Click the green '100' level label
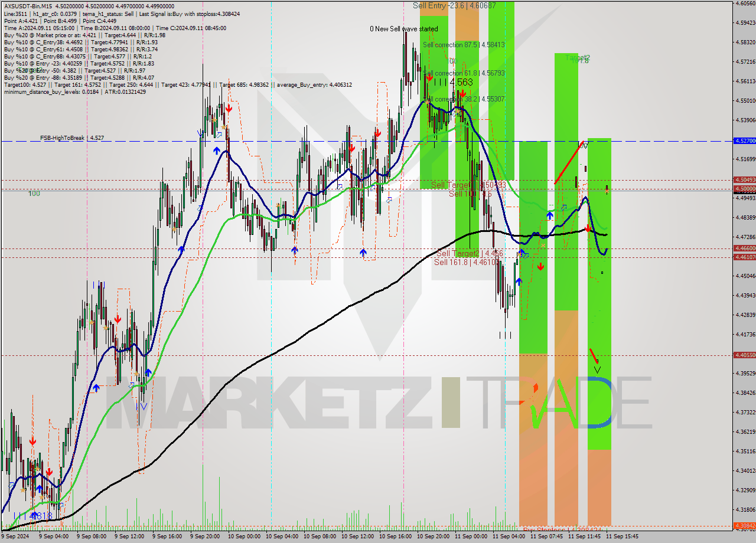756x543 pixels. [34, 194]
